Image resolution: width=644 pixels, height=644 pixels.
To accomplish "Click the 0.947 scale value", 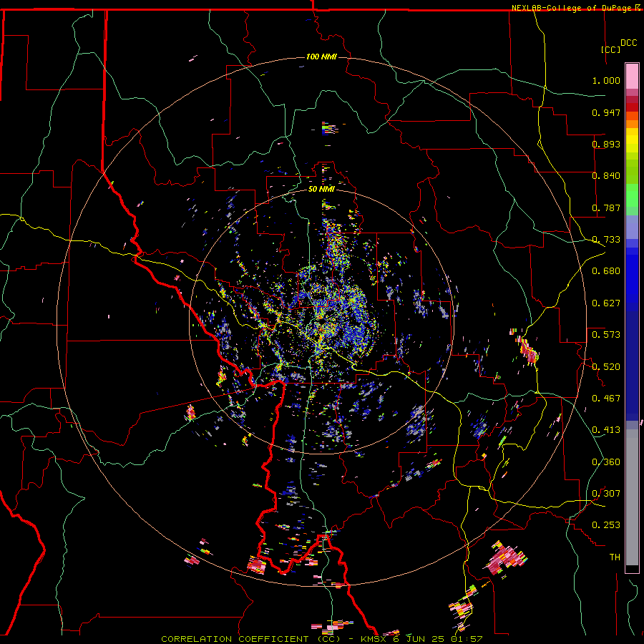I will (x=606, y=112).
